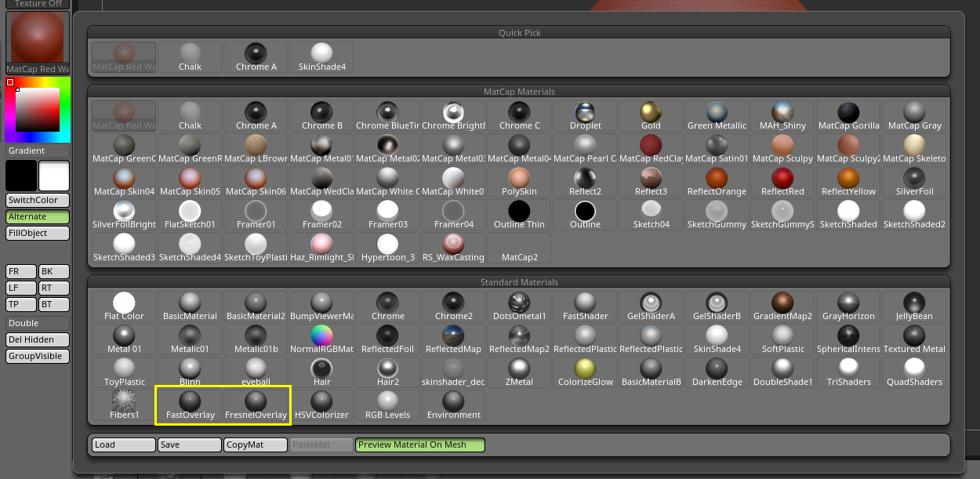The height and width of the screenshot is (479, 980).
Task: Pick the Hypertoon_3 material
Action: click(x=387, y=248)
